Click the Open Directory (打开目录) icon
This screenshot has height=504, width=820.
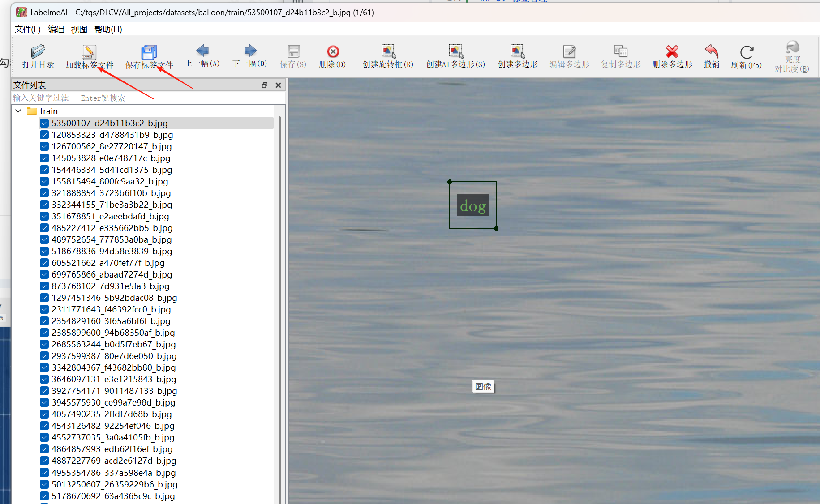[38, 52]
